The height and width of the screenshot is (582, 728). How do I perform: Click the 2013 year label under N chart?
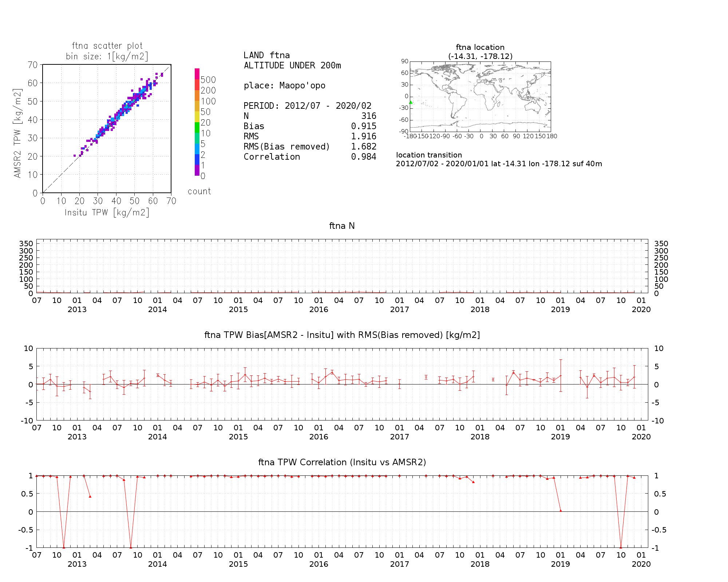point(77,310)
